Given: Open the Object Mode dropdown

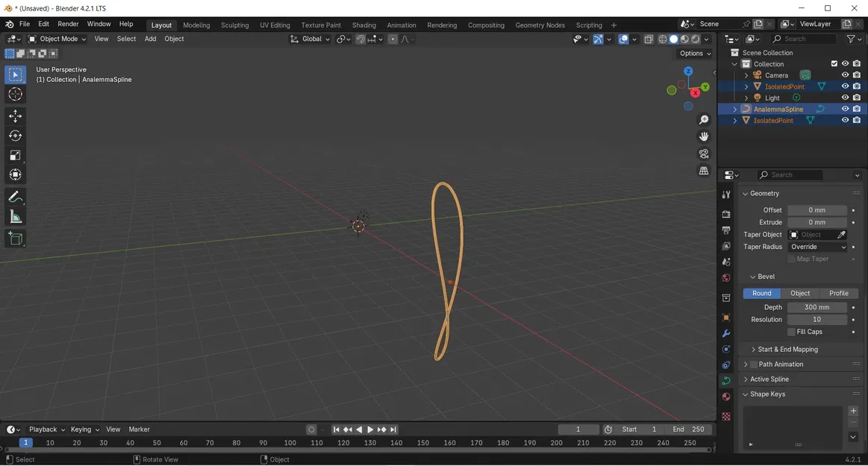Looking at the screenshot, I should click(57, 39).
